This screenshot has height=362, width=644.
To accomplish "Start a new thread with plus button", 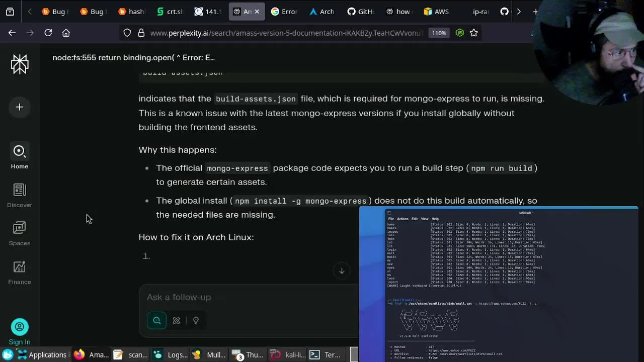I will coord(20,107).
